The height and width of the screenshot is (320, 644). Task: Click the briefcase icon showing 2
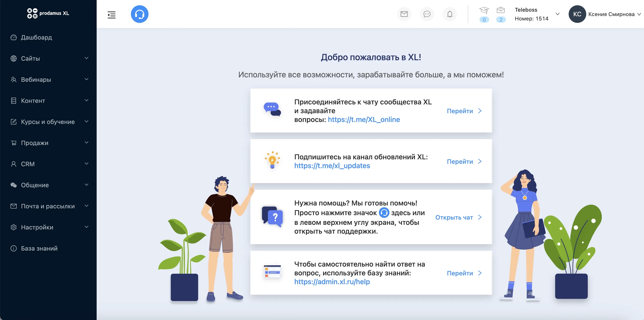[x=501, y=11]
